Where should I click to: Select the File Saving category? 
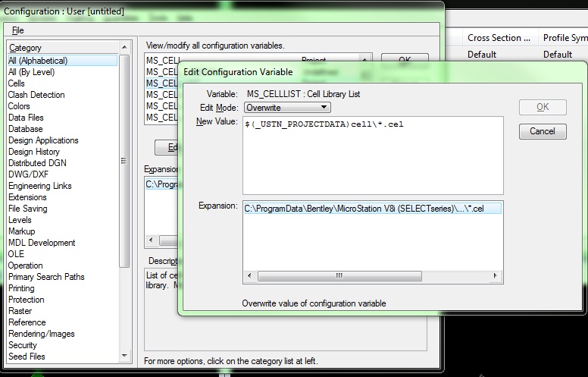[28, 209]
